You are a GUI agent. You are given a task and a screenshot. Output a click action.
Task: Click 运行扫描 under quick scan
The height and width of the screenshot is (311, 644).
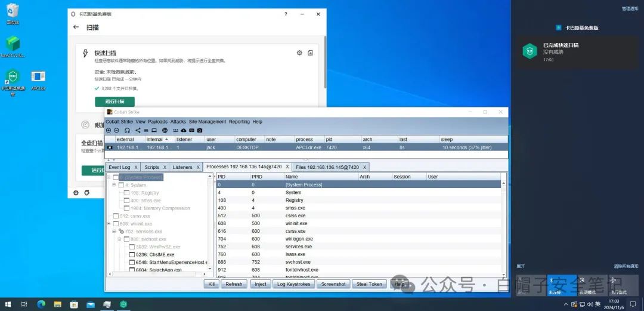(114, 101)
